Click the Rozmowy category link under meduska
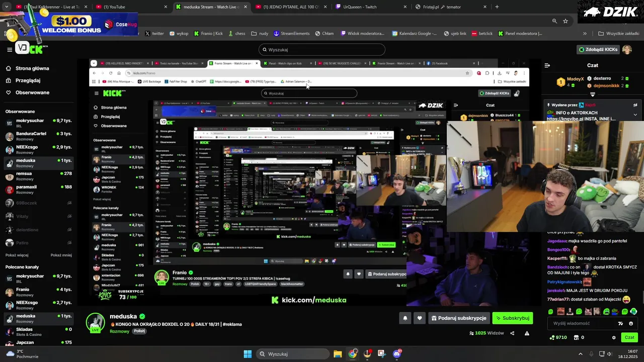Screen dimensions: 644x362 (x=119, y=331)
